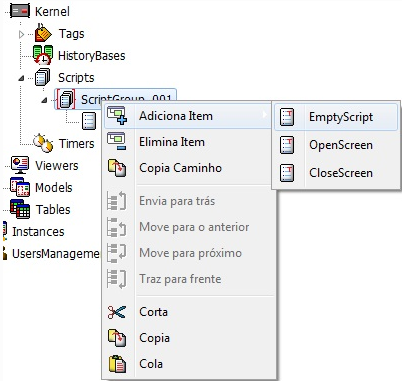Image resolution: width=402 pixels, height=381 pixels.
Task: Choose Copia from the context menu
Action: (189, 338)
